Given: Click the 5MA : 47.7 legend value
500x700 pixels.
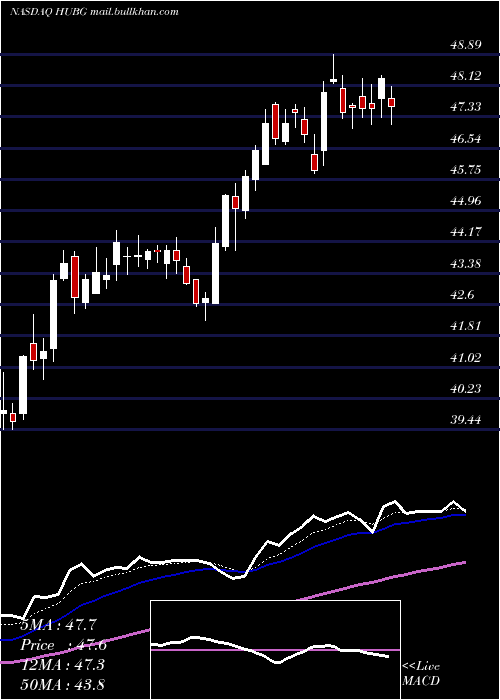Looking at the screenshot, I should click(x=59, y=625).
